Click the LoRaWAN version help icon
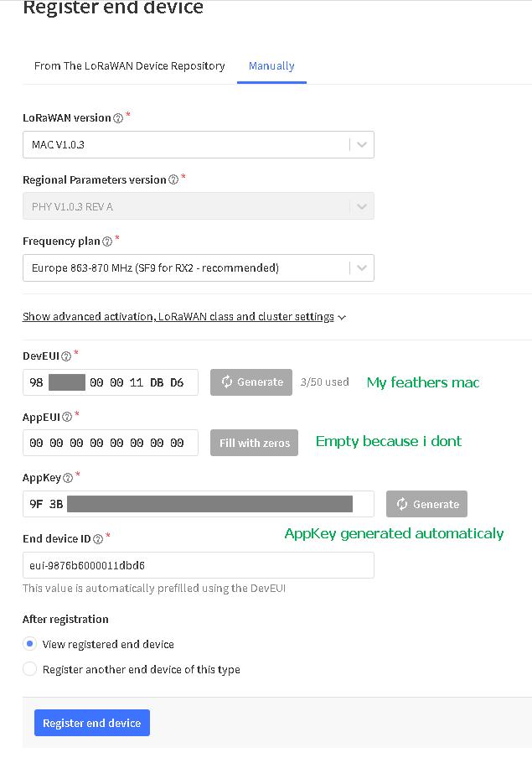Viewport: 532px width, 758px height. pyautogui.click(x=118, y=118)
